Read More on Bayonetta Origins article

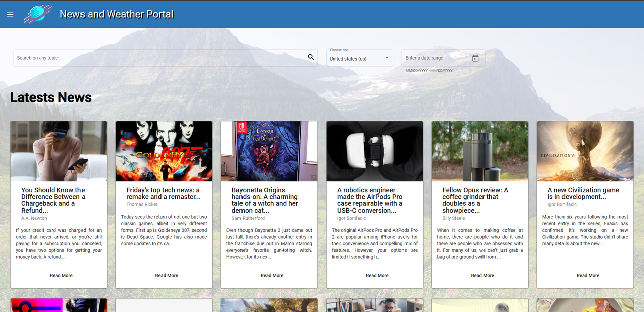click(272, 276)
